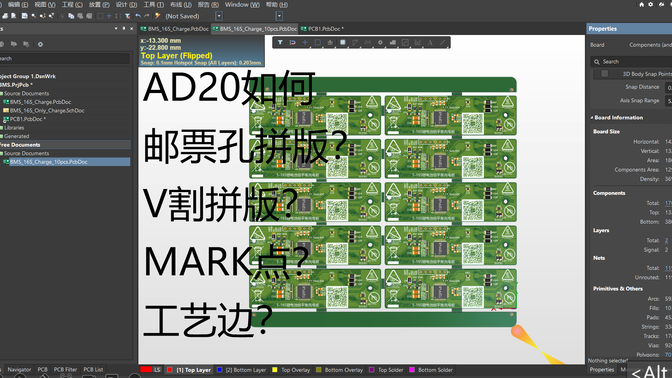Click the place component icon in the active bar
The width and height of the screenshot is (672, 378).
click(343, 42)
